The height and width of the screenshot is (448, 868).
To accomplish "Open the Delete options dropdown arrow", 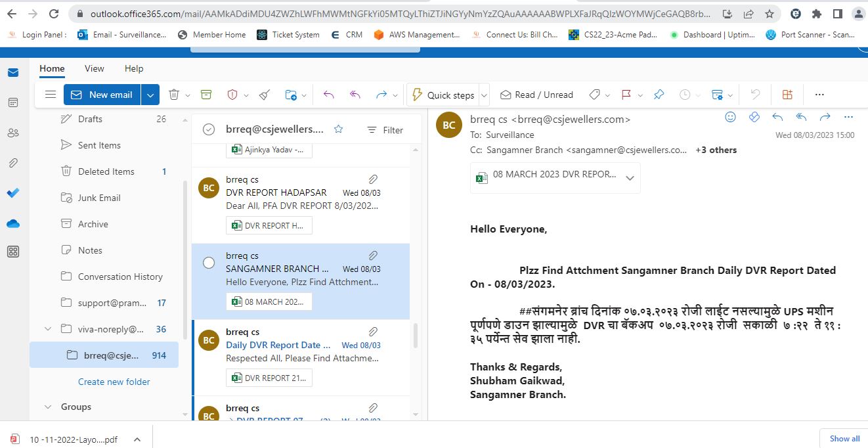I will coord(188,95).
